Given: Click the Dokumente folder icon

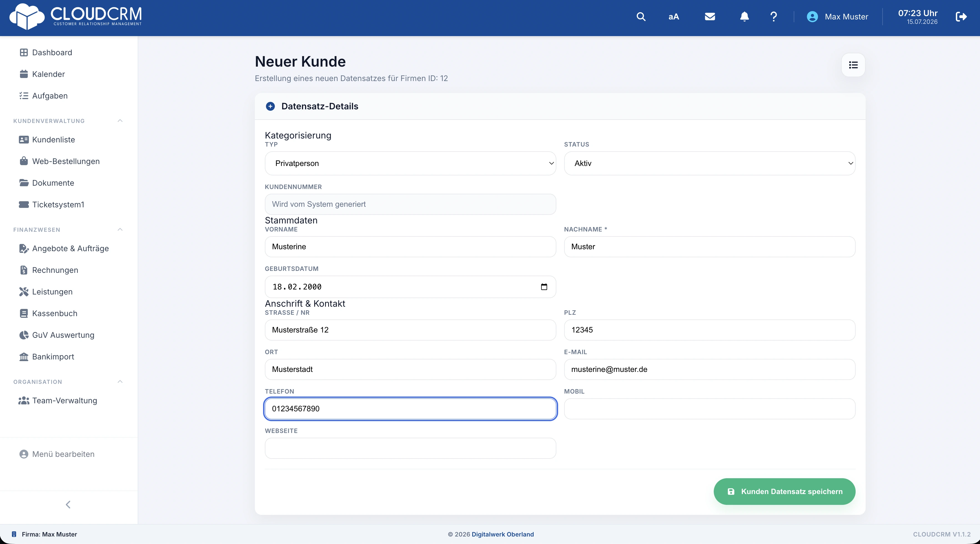Looking at the screenshot, I should 24,183.
